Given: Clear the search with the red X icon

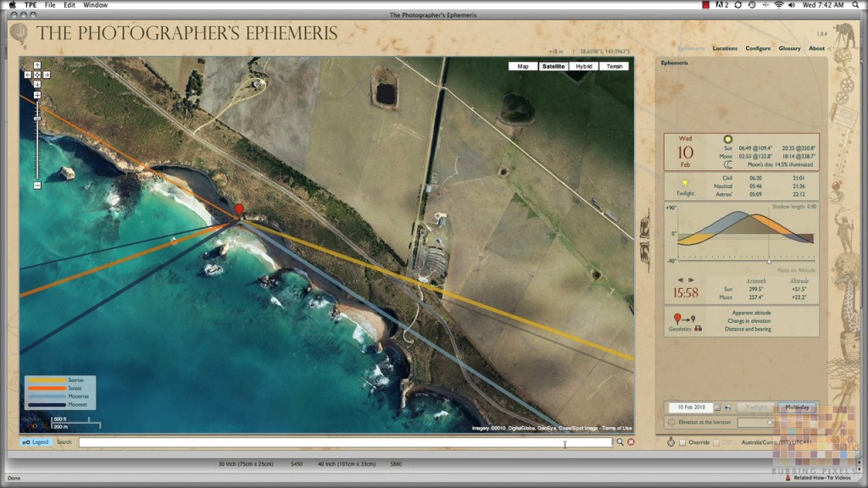Looking at the screenshot, I should coord(631,442).
